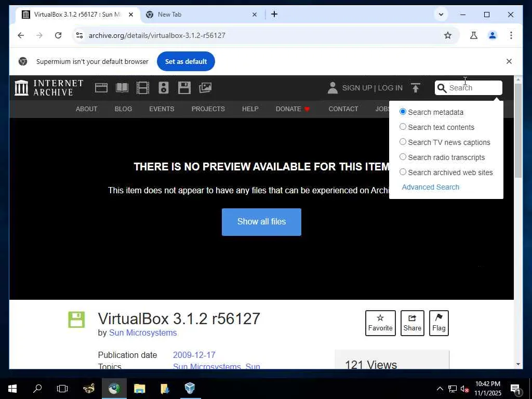The image size is (532, 399).
Task: Show hidden system tray icons
Action: pos(440,389)
